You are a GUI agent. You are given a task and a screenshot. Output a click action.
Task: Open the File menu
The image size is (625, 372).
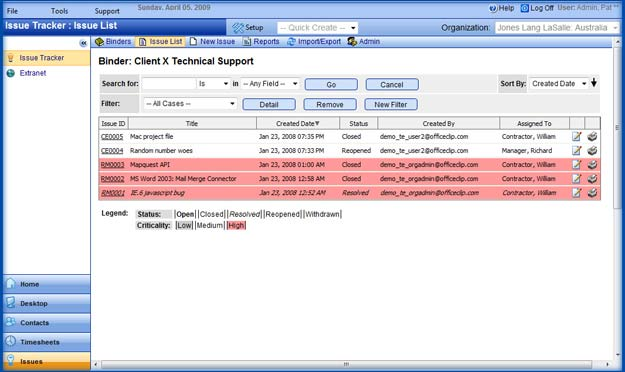pyautogui.click(x=12, y=11)
